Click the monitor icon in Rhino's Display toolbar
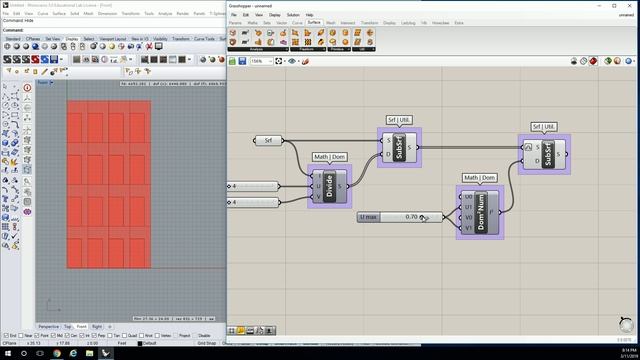Image resolution: width=640 pixels, height=360 pixels. point(159,47)
